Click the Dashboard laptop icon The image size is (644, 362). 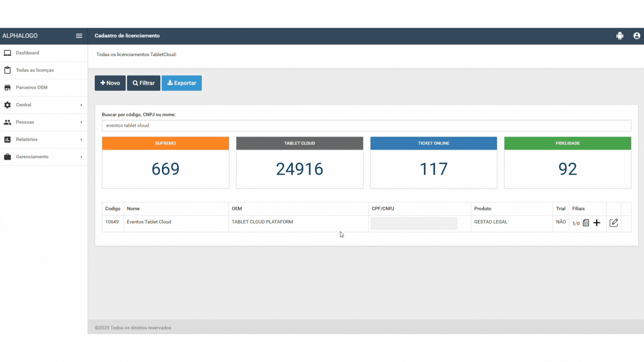(7, 53)
